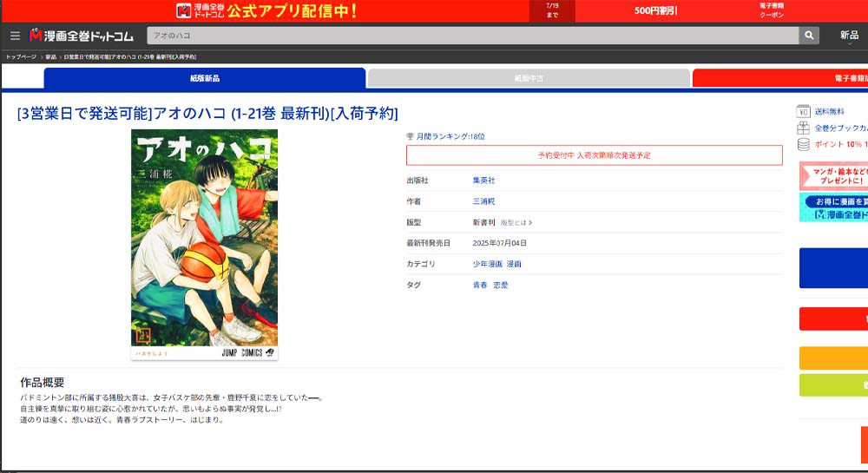This screenshot has height=473, width=868.
Task: Click the 作品概要 heading
Action: click(42, 382)
